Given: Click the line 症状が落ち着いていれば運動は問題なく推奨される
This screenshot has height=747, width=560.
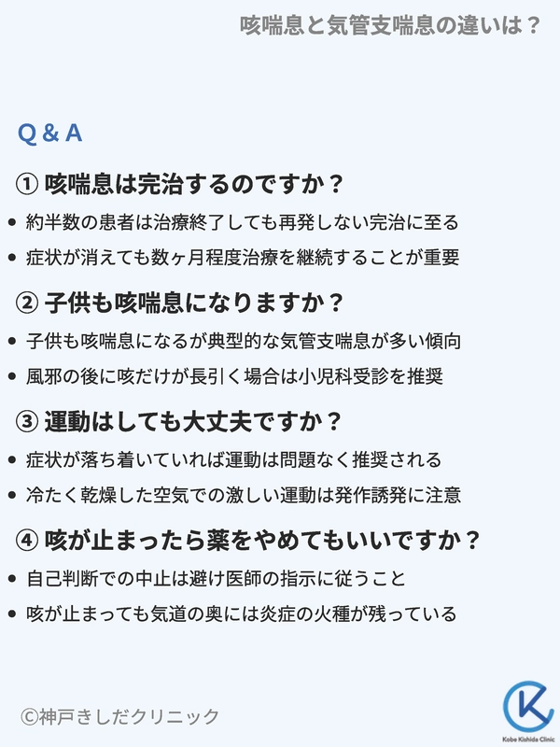Looking at the screenshot, I should pyautogui.click(x=233, y=460).
